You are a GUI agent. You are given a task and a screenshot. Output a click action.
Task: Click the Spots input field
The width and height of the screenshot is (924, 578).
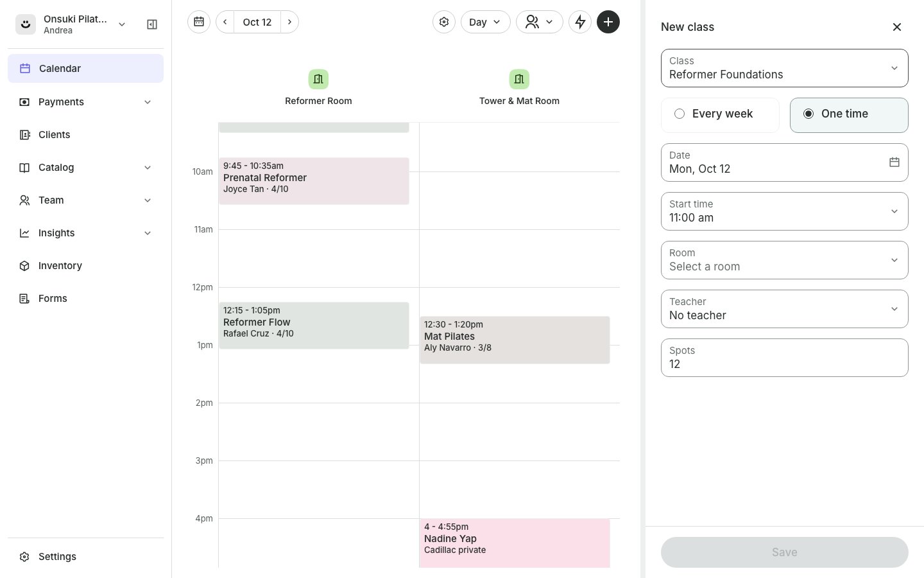(785, 358)
